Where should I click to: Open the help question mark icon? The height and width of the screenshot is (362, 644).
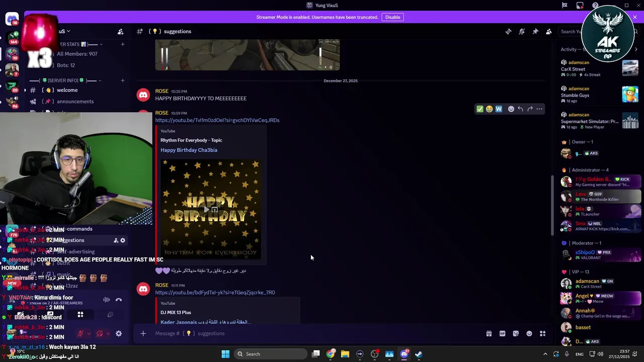[x=595, y=6]
